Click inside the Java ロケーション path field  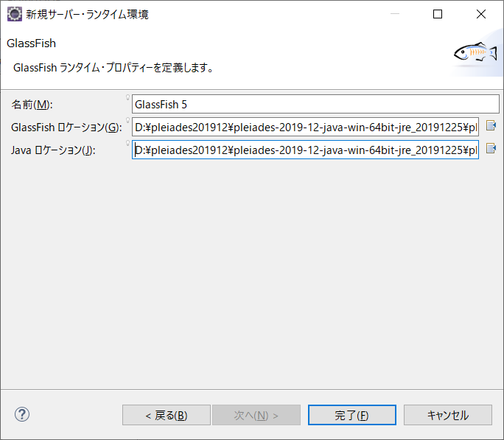[x=305, y=150]
